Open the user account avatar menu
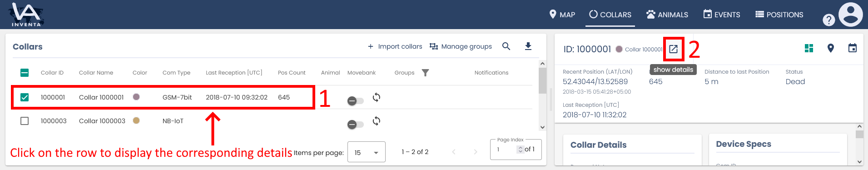The width and height of the screenshot is (868, 170). click(851, 15)
